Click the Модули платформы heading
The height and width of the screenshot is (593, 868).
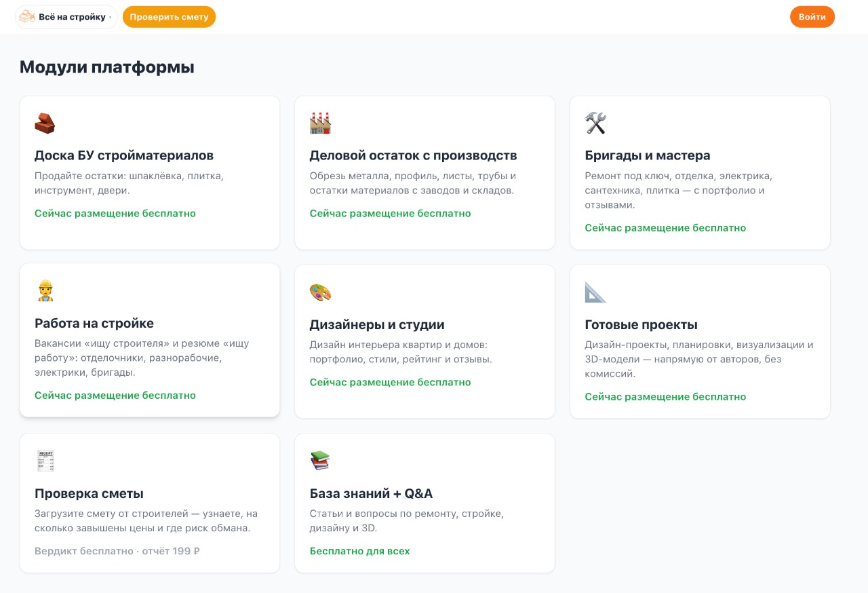click(x=107, y=67)
